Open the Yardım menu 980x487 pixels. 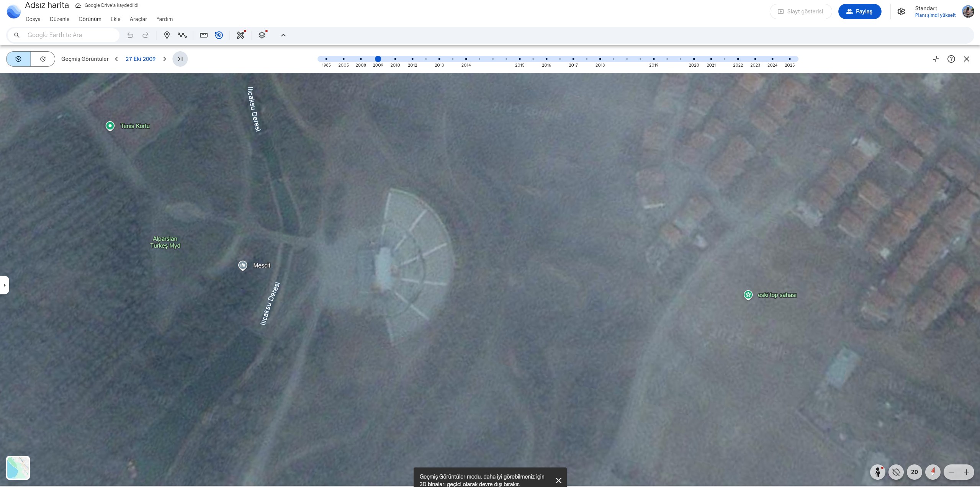coord(164,19)
